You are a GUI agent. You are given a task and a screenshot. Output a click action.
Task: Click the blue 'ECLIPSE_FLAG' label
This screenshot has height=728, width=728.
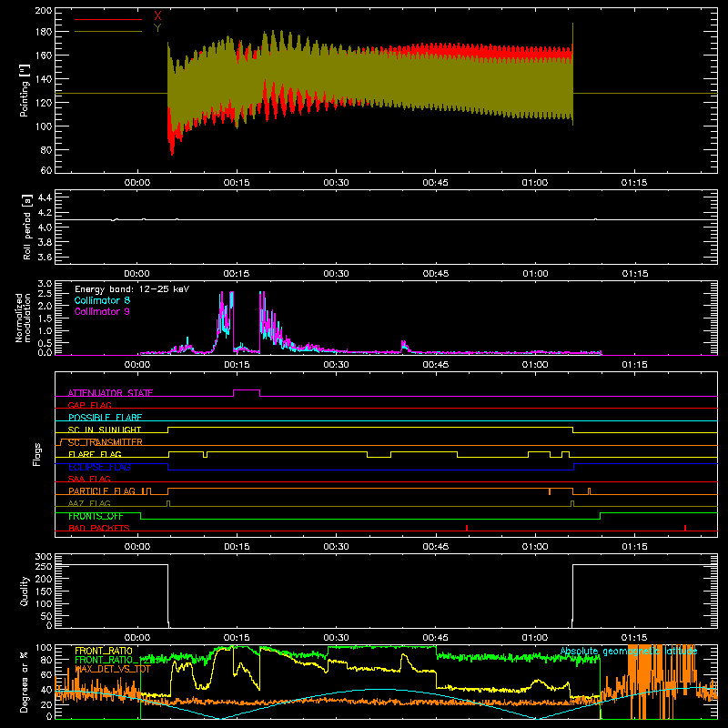[x=99, y=467]
